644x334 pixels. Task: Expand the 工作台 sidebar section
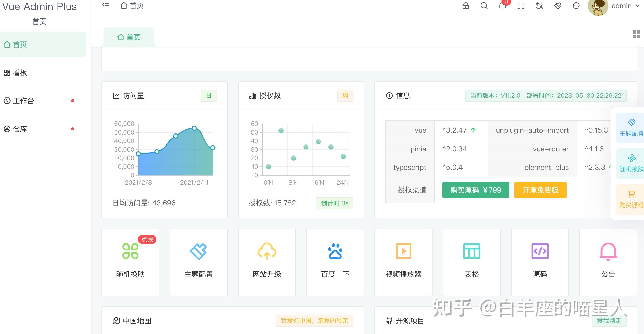pos(26,101)
